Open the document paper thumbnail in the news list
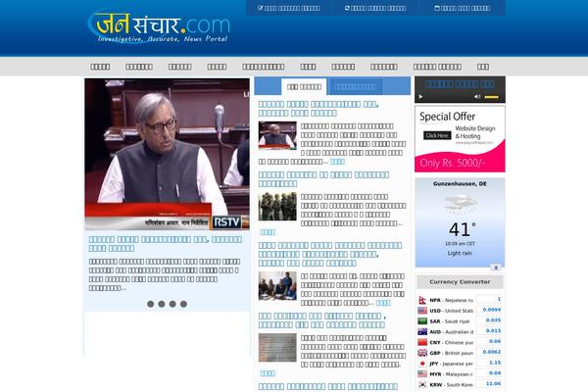 pos(277,347)
